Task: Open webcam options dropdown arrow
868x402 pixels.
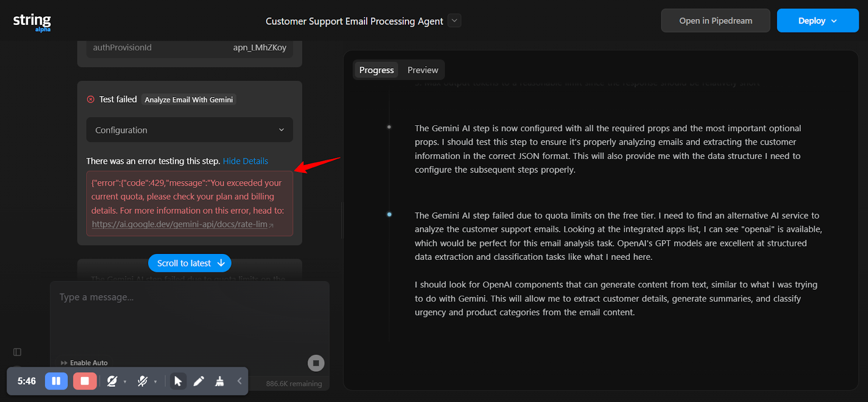Action: click(125, 382)
